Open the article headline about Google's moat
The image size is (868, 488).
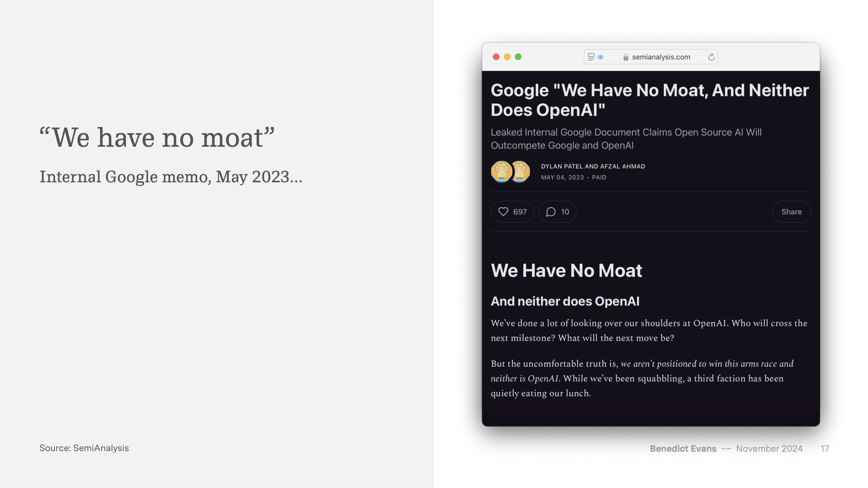pos(650,100)
